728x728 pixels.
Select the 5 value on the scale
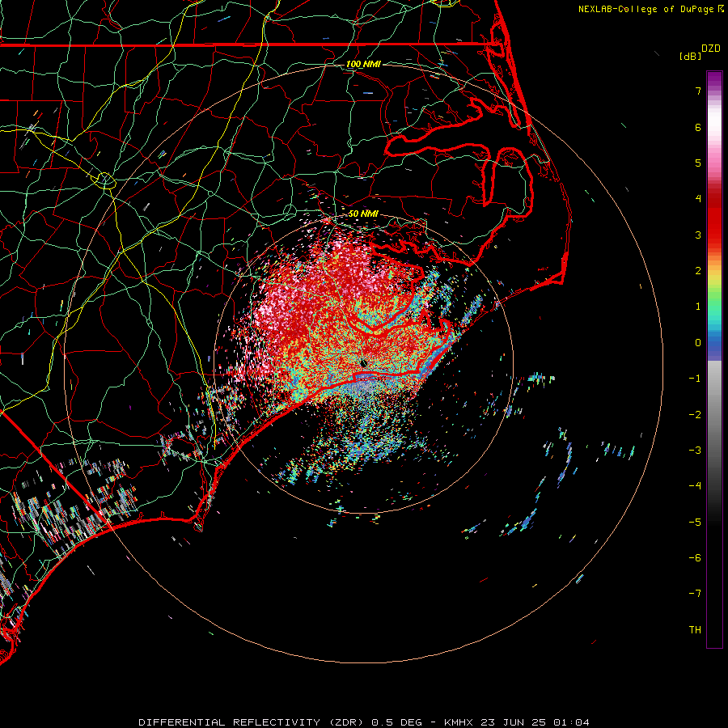[698, 163]
